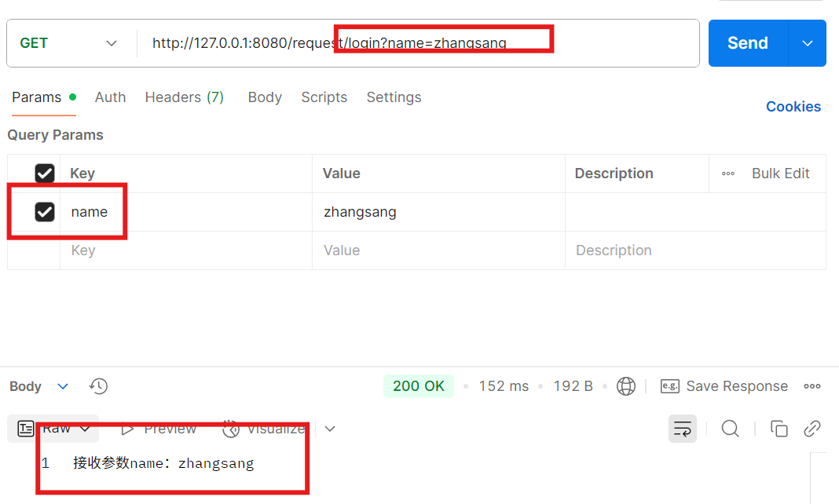The image size is (839, 504).
Task: Open the Cookies link
Action: pos(793,107)
